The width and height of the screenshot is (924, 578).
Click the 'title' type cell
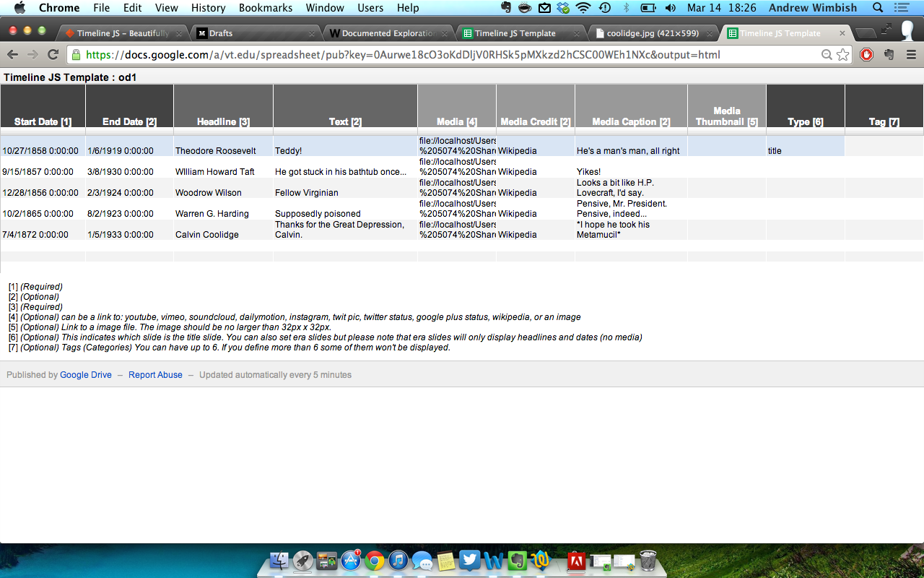click(805, 146)
